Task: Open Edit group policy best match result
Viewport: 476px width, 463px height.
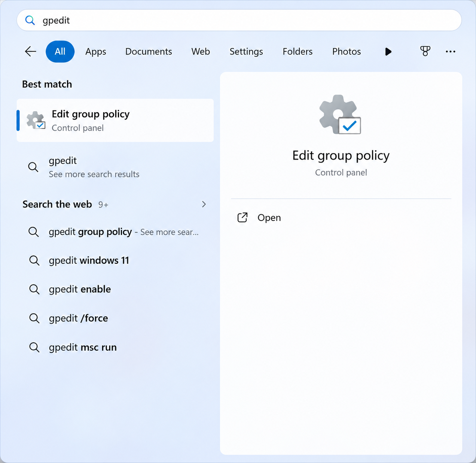Action: (115, 120)
